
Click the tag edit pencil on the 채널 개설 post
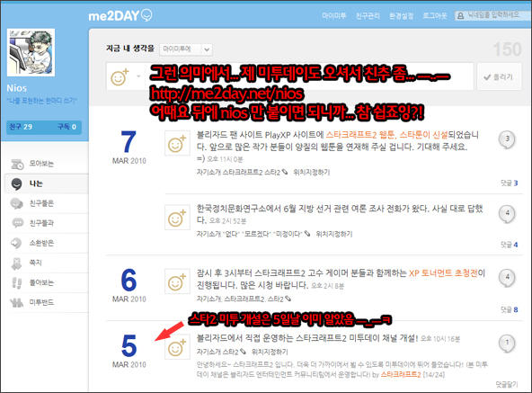pyautogui.click(x=243, y=352)
